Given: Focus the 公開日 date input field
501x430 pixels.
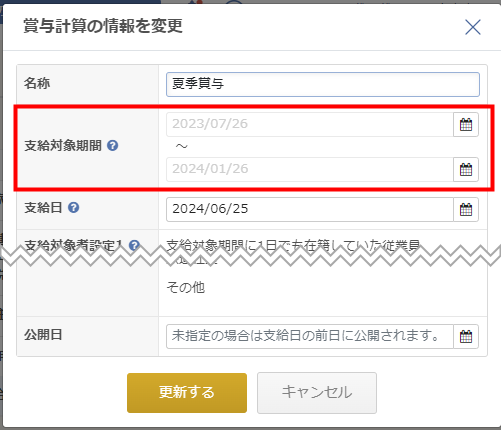Looking at the screenshot, I should coord(310,336).
